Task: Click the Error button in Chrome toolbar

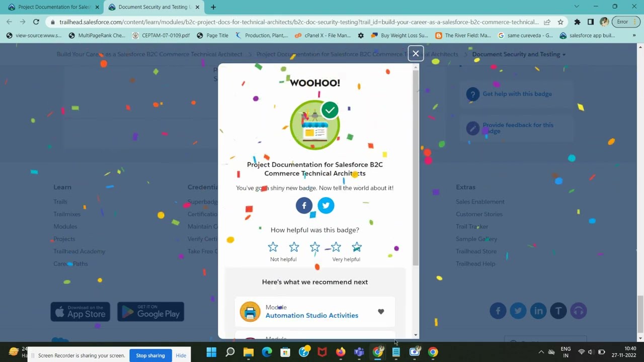Action: [x=622, y=22]
